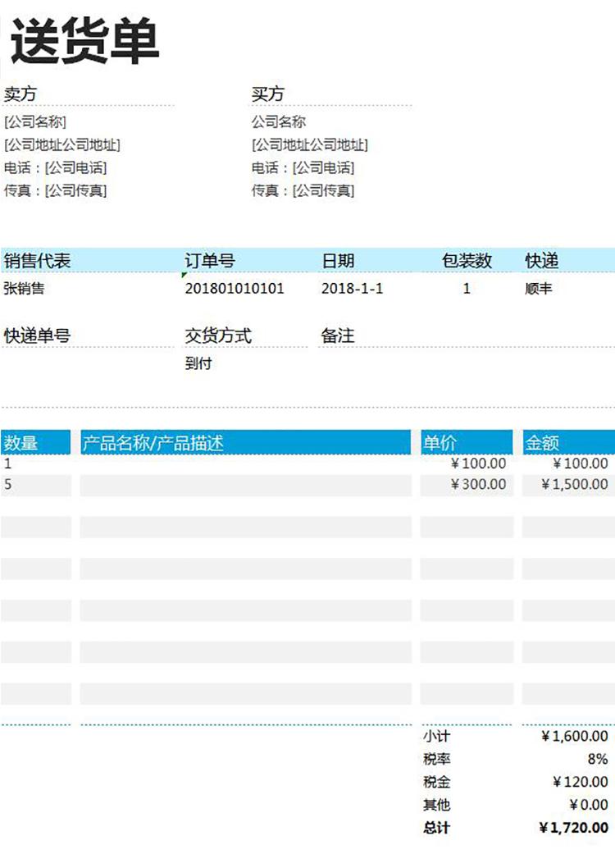The width and height of the screenshot is (615, 868).
Task: Click seller's [公司地址公司地址] line
Action: point(62,144)
